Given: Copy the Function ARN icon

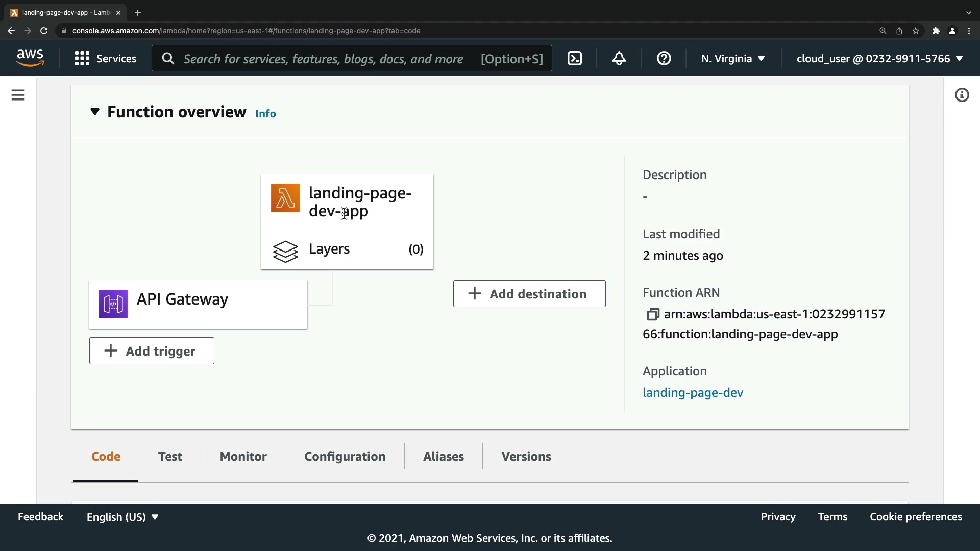Looking at the screenshot, I should click(653, 314).
